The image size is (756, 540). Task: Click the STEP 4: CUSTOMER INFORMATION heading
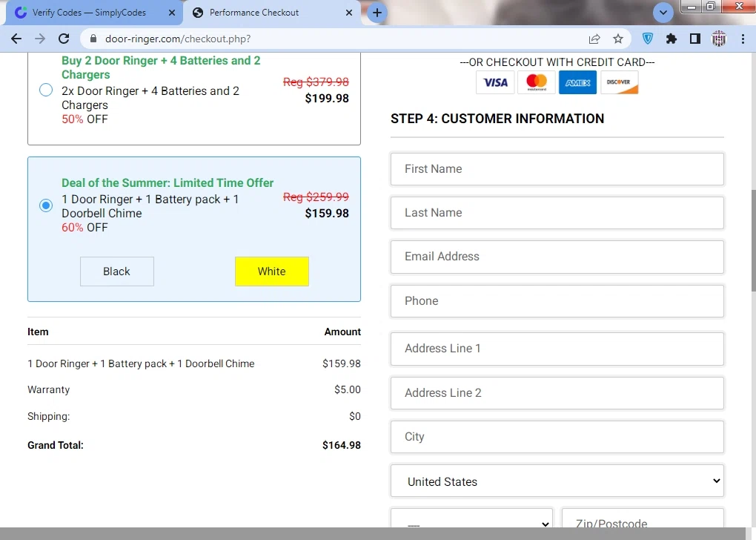point(497,119)
